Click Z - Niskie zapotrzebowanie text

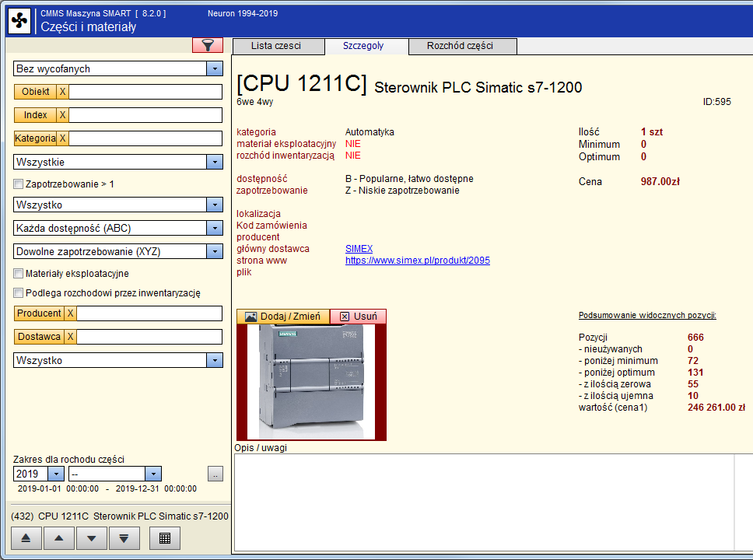pos(402,191)
